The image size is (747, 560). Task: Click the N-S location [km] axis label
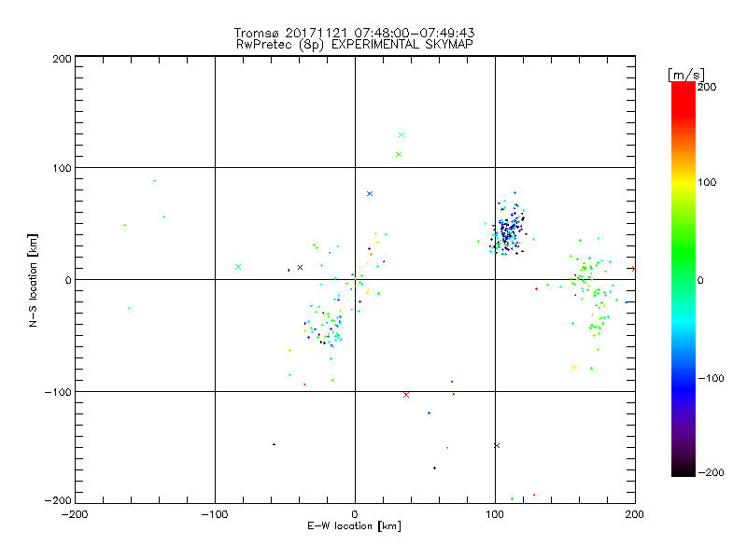(x=33, y=280)
